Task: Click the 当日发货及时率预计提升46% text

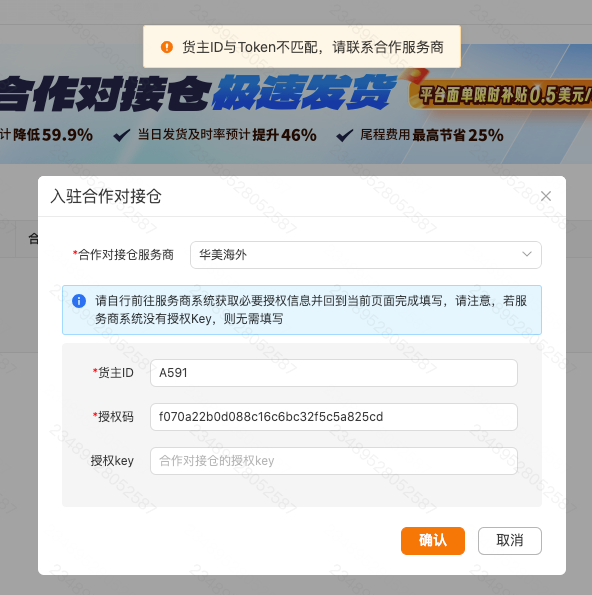Action: (227, 135)
